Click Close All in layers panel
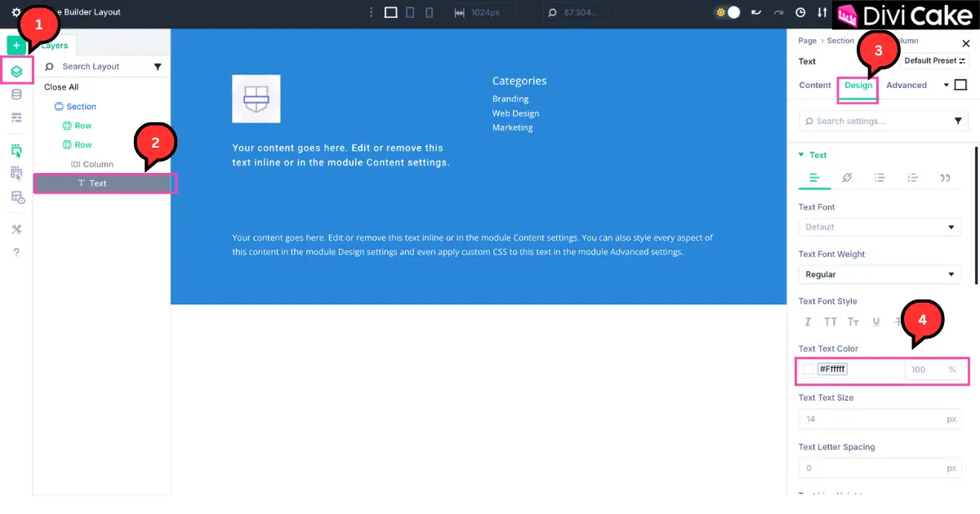980x514 pixels. (61, 87)
